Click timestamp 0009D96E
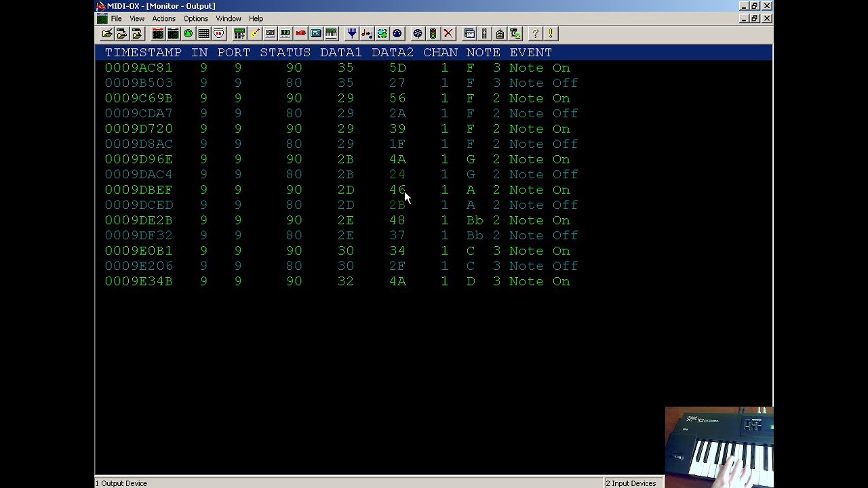Image resolution: width=868 pixels, height=488 pixels. [139, 159]
